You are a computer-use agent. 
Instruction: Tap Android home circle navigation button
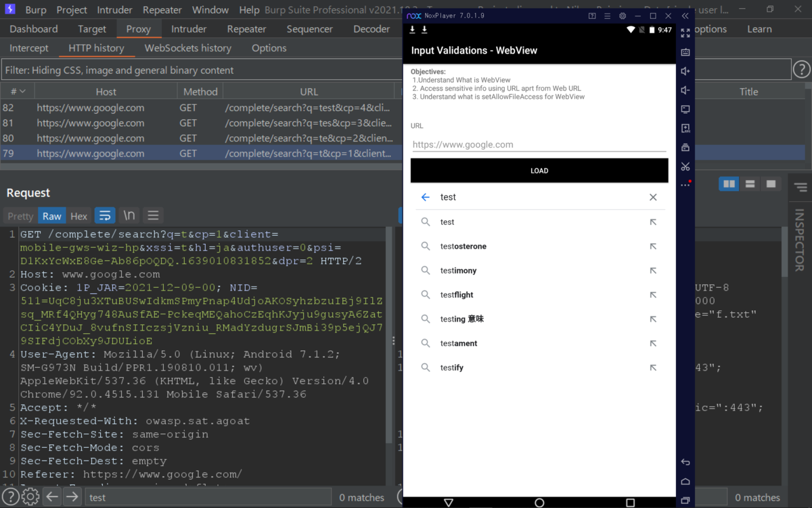pos(539,503)
